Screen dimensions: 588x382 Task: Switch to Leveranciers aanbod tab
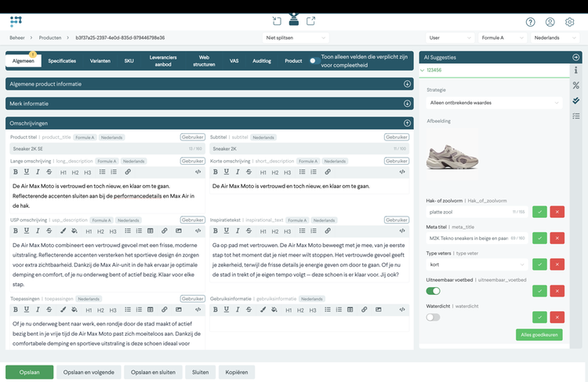pyautogui.click(x=163, y=60)
